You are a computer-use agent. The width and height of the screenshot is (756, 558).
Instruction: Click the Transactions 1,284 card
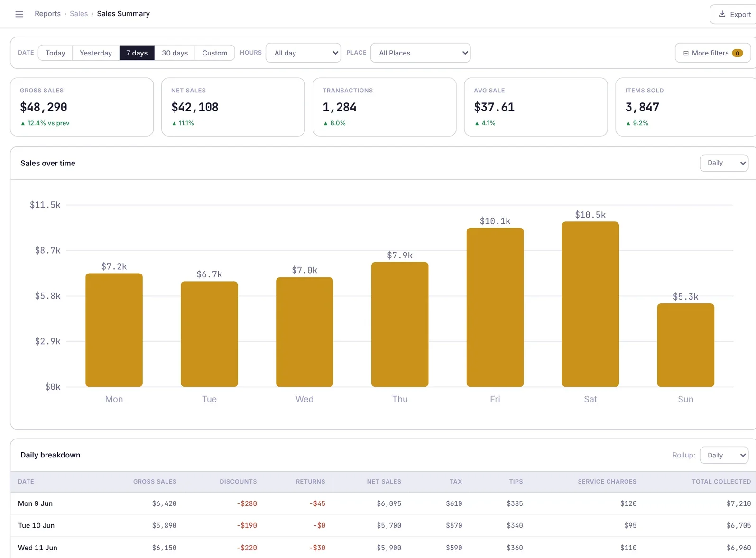click(x=385, y=107)
